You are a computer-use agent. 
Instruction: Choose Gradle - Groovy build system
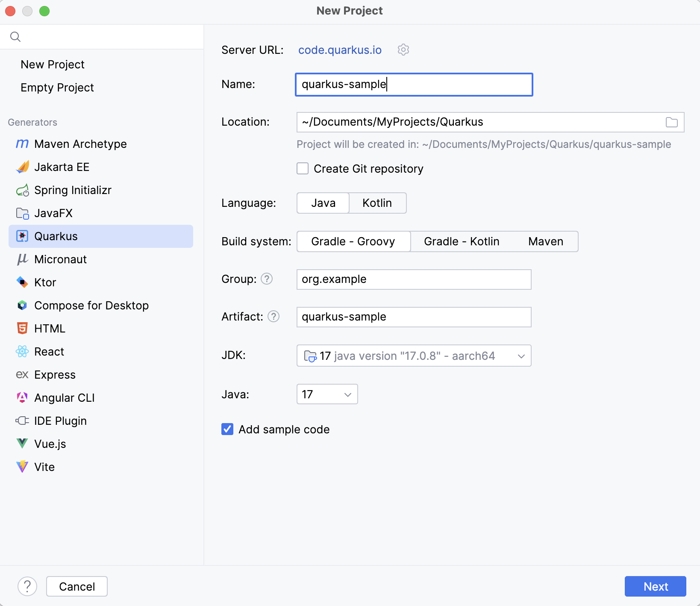353,241
